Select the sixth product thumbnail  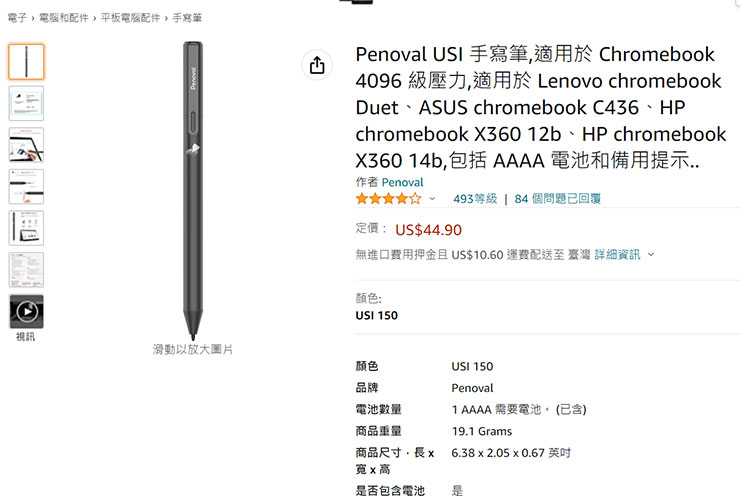point(26,270)
